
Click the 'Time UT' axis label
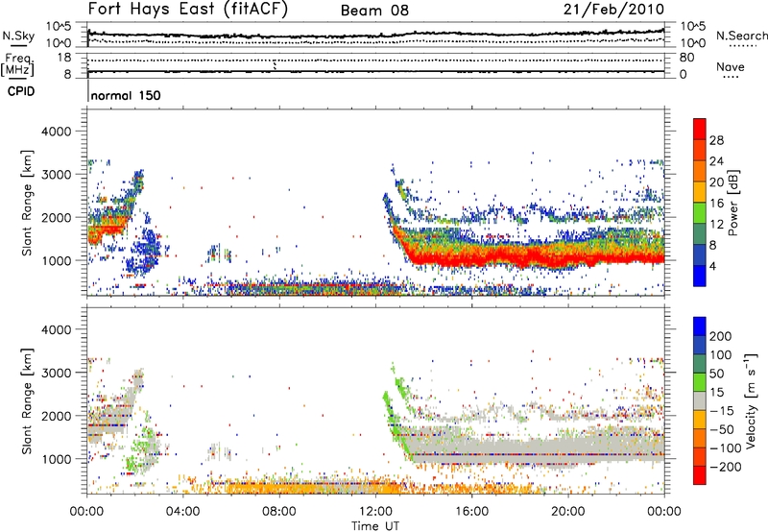click(x=375, y=526)
